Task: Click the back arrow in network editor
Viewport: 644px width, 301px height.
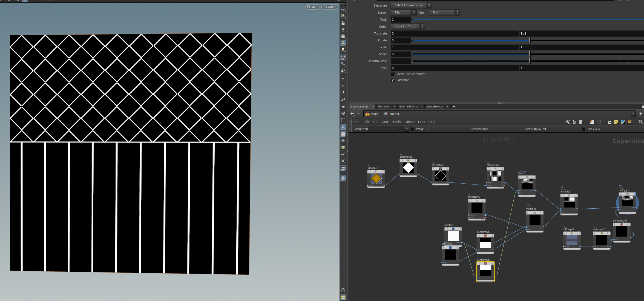Action: (x=352, y=114)
